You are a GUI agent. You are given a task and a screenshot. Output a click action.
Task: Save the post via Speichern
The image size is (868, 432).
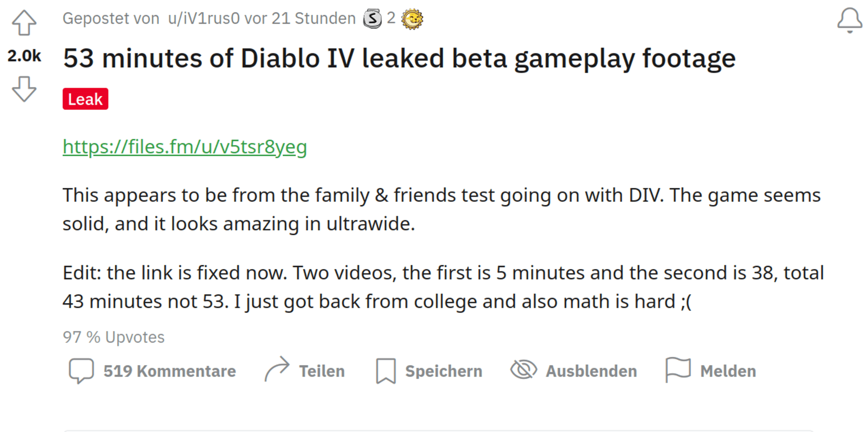tap(443, 371)
